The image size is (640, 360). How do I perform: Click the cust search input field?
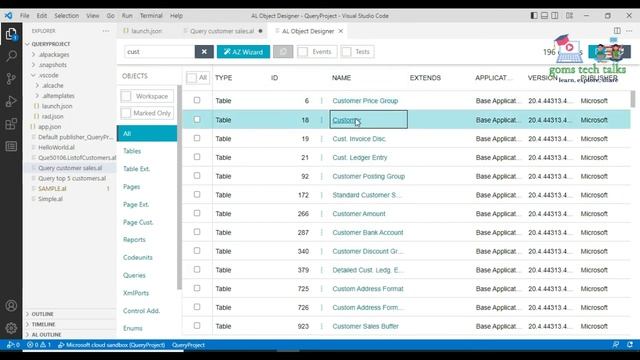click(x=159, y=52)
